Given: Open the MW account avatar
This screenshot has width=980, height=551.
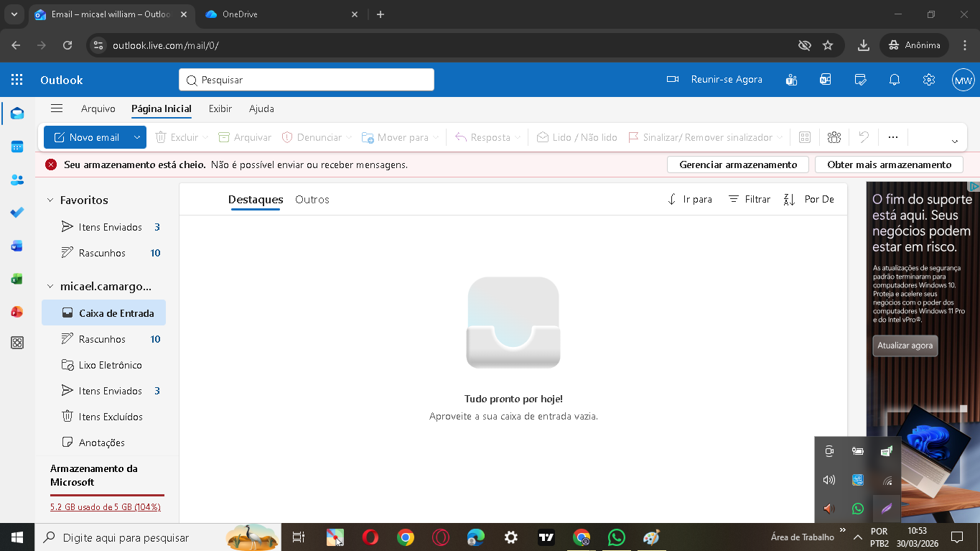Looking at the screenshot, I should [x=963, y=80].
